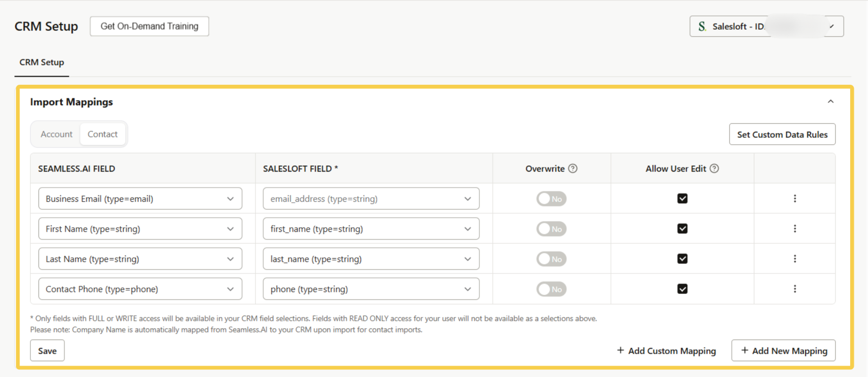This screenshot has height=377, width=868.
Task: Collapse the Import Mappings section
Action: [x=830, y=101]
